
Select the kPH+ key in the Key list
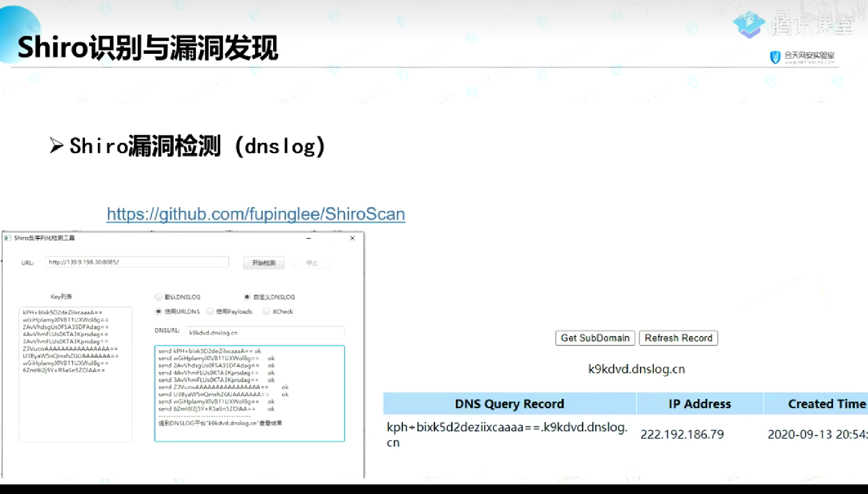[63, 313]
